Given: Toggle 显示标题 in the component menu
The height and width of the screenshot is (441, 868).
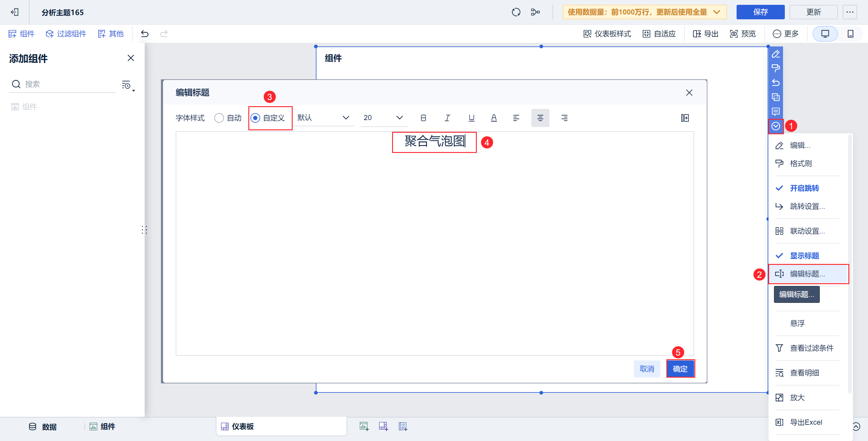Looking at the screenshot, I should point(804,255).
